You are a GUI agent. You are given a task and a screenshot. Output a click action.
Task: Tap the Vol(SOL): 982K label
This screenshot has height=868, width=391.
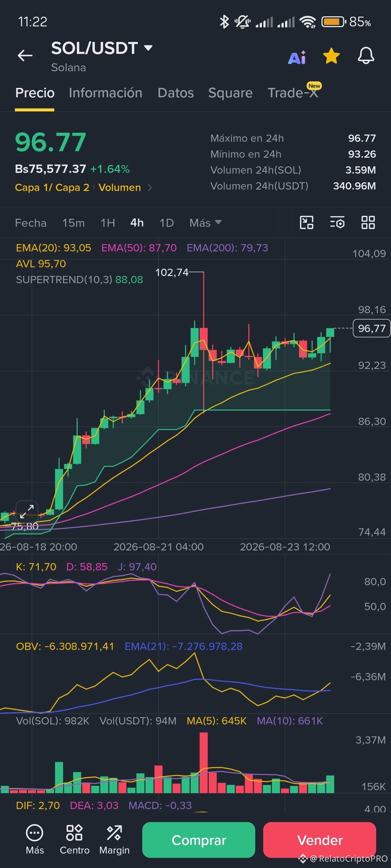53,721
